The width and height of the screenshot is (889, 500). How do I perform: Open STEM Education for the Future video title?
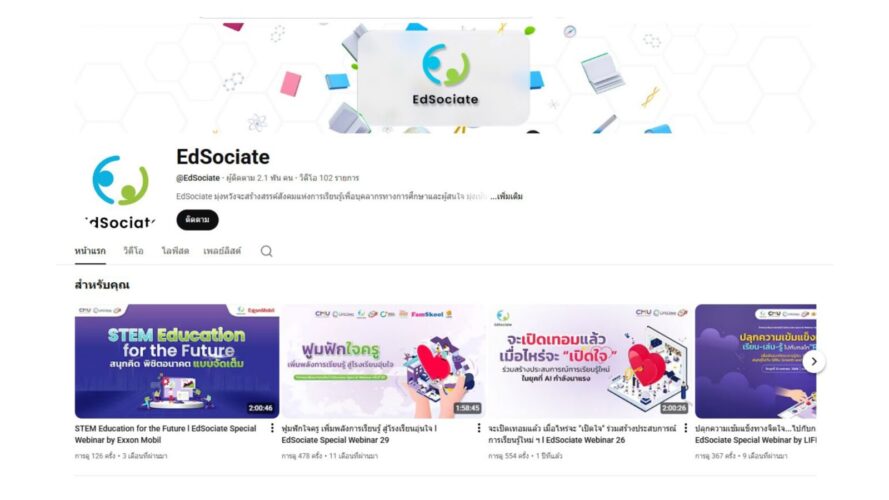[x=166, y=434]
